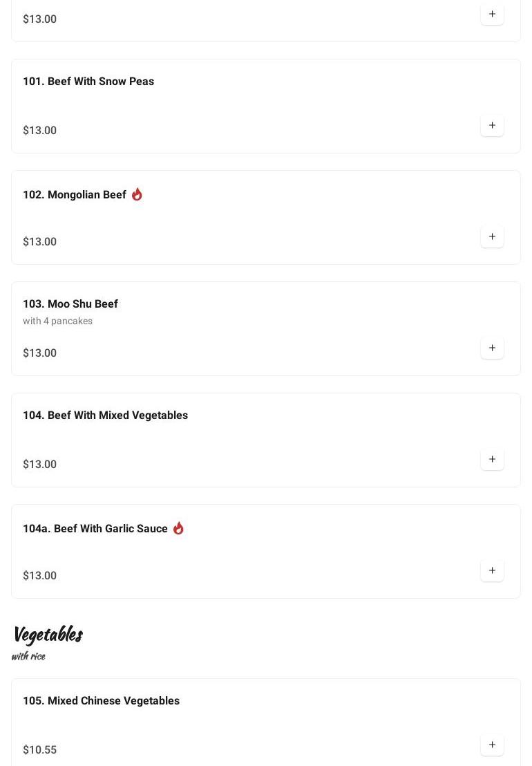Click the $13.00 price under Moo Shu Beef

tap(39, 353)
